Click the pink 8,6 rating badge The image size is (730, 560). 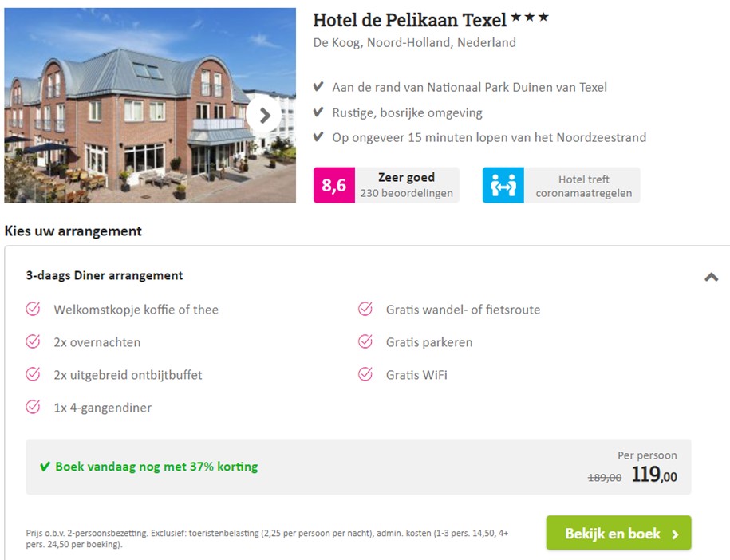tap(333, 185)
